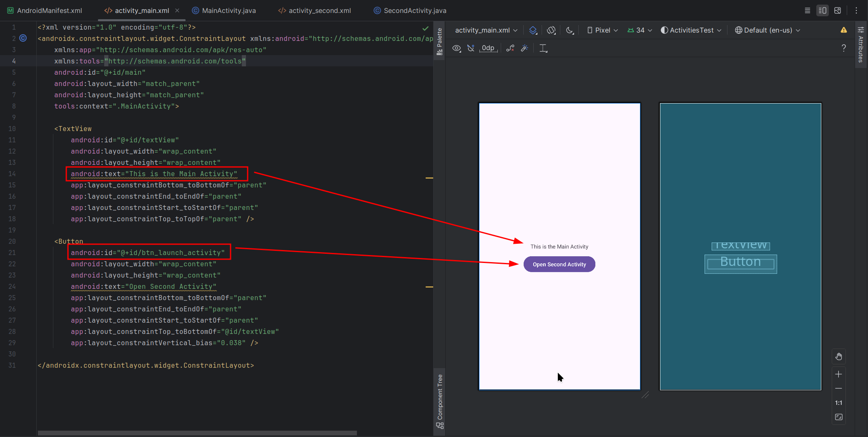Viewport: 868px width, 437px height.
Task: Set default margins 0dp
Action: pyautogui.click(x=488, y=48)
